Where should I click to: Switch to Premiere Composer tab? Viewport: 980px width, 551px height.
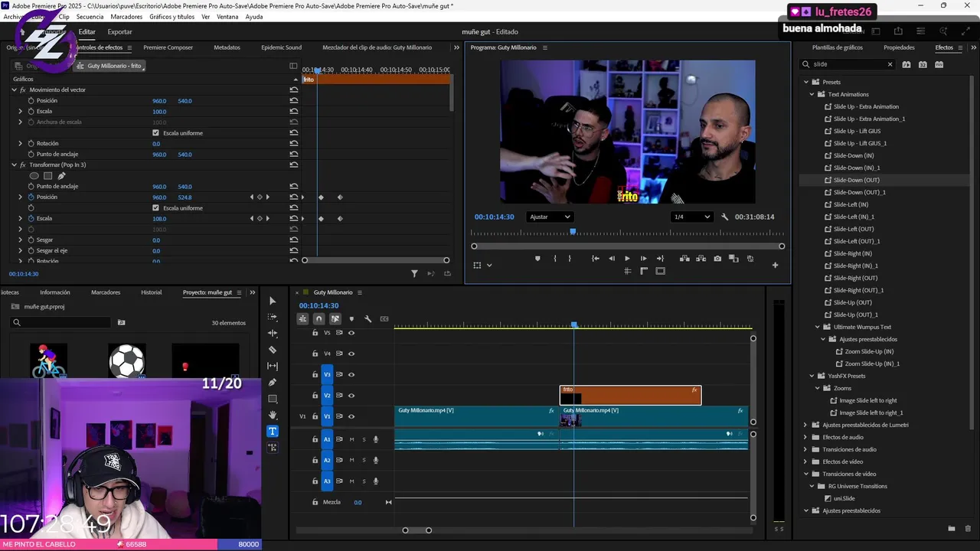click(168, 47)
